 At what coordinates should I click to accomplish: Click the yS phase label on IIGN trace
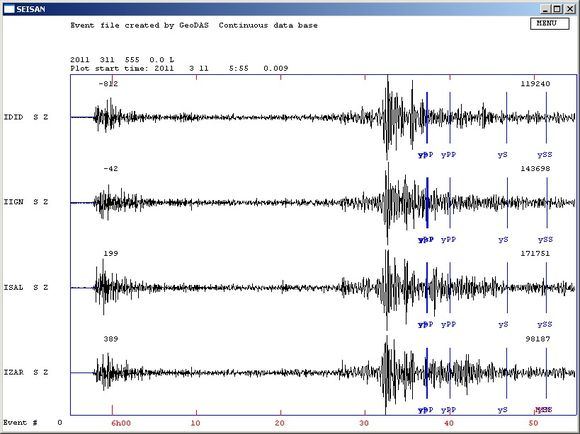pos(503,240)
